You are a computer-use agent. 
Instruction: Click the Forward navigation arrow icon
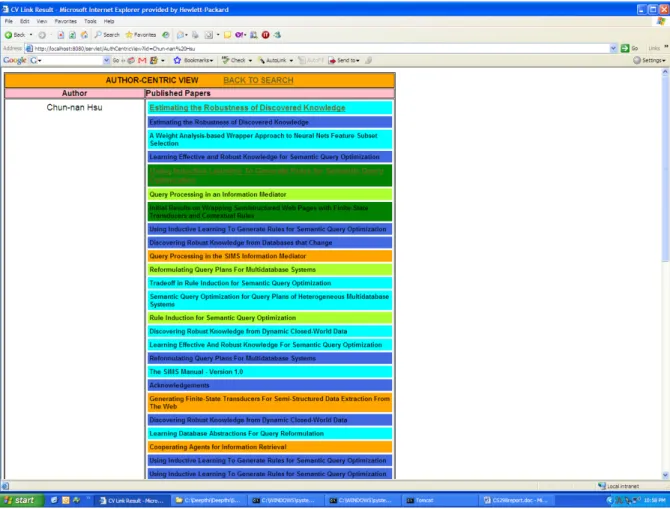pos(42,35)
